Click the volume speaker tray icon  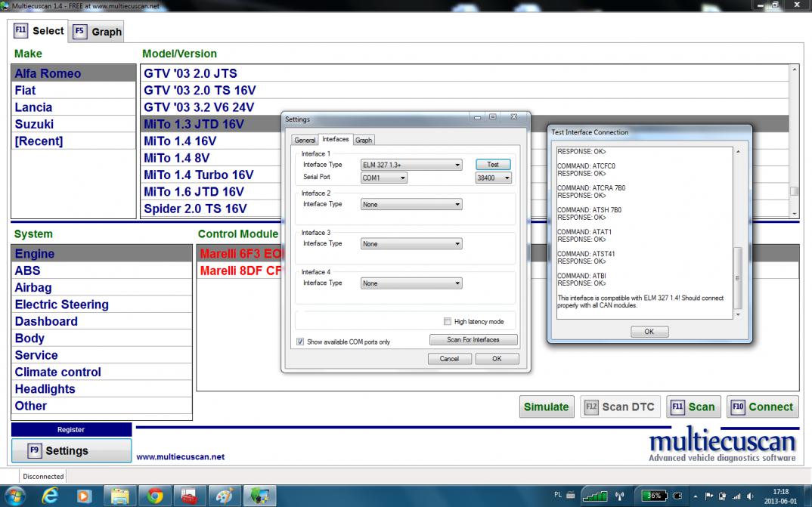[750, 496]
